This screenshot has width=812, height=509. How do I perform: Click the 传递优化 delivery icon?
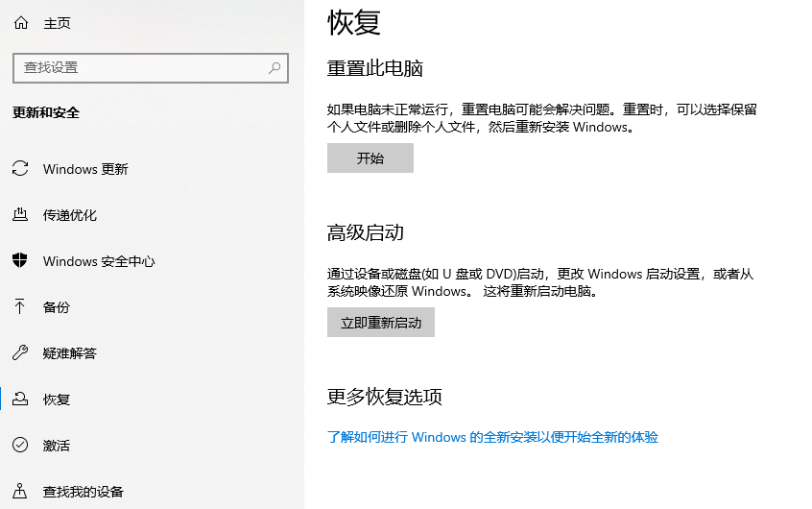point(20,214)
